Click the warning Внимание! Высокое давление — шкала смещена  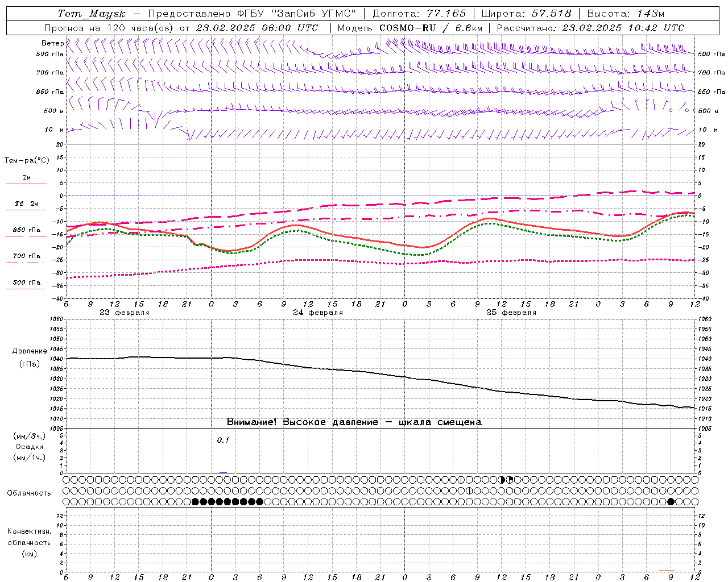[354, 422]
